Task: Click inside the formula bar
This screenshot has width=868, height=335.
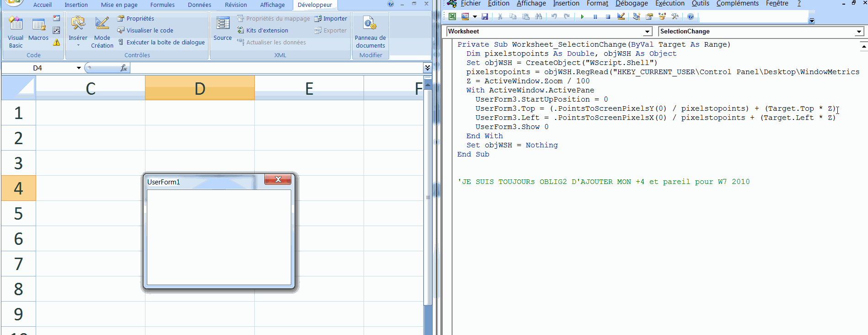Action: coord(277,68)
